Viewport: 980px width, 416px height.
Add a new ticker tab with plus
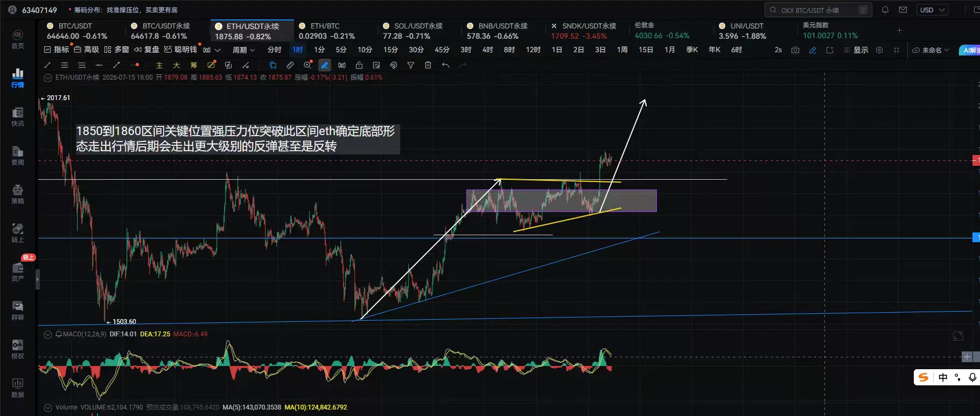899,31
